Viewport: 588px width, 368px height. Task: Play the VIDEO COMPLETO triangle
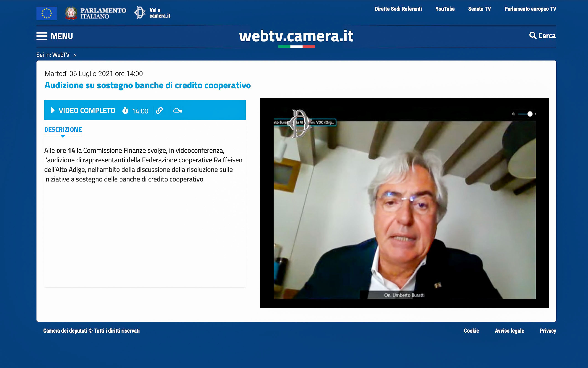click(x=53, y=110)
